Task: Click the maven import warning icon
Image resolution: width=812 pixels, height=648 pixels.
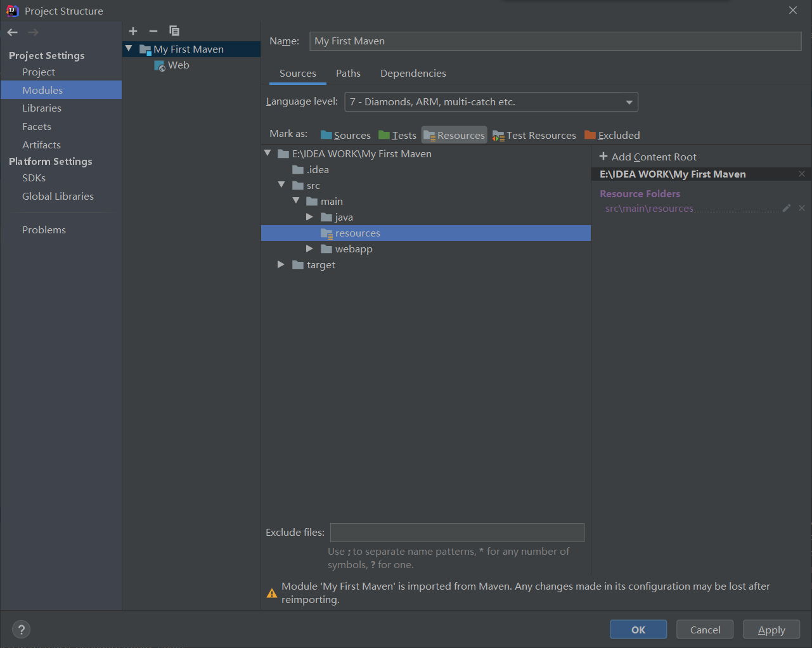Action: (272, 593)
